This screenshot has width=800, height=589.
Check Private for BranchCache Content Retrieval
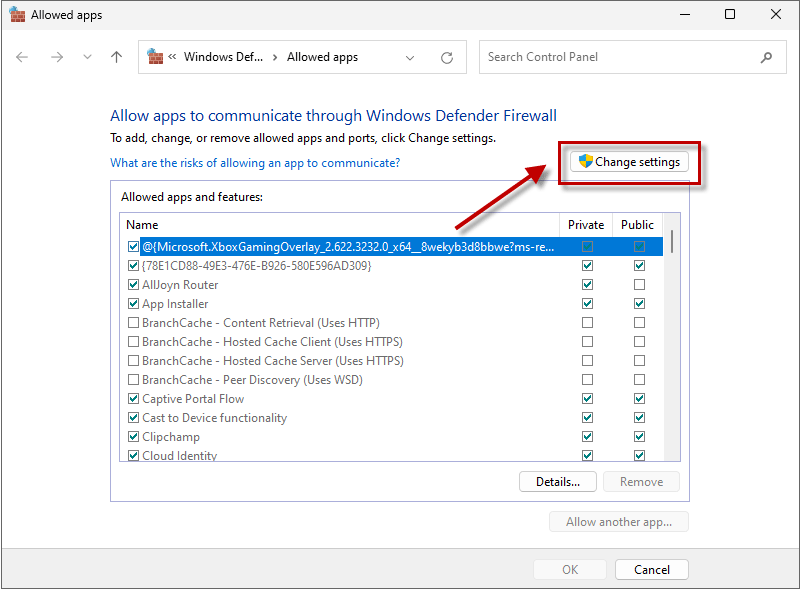[x=587, y=323]
